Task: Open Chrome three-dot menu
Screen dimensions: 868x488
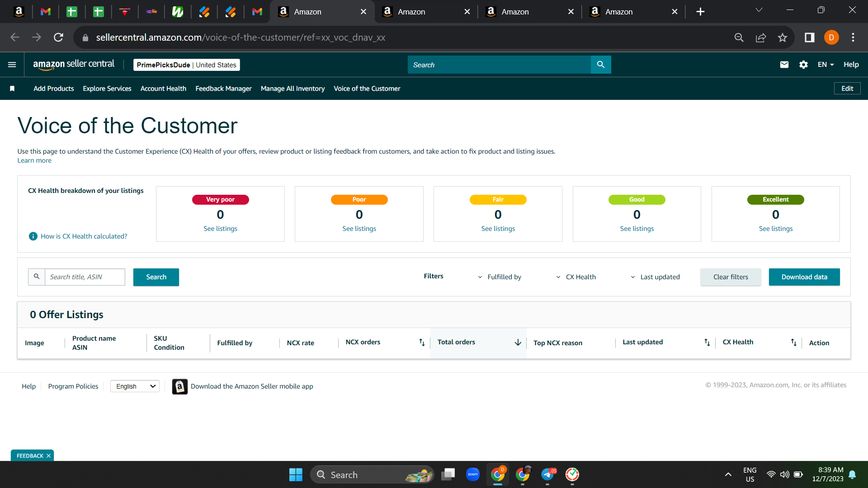Action: point(853,38)
